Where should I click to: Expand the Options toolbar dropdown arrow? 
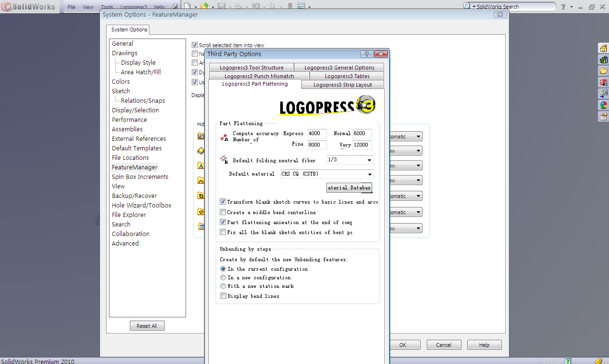pos(309,7)
